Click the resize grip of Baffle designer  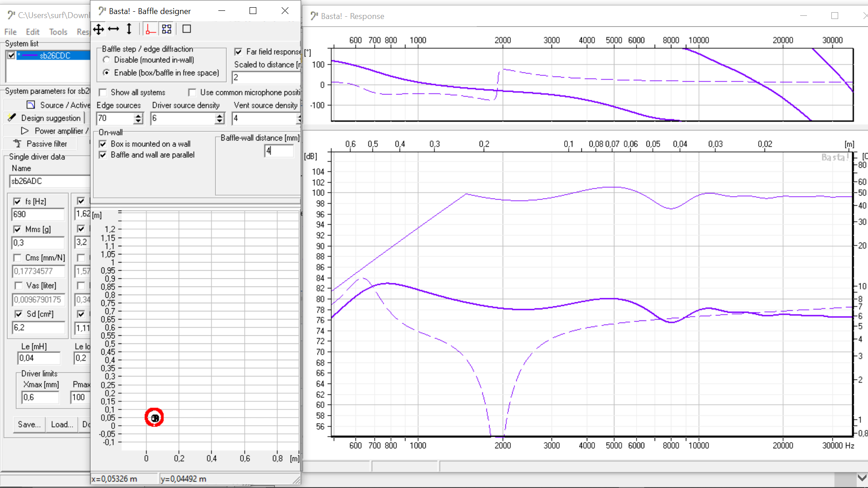coord(297,480)
